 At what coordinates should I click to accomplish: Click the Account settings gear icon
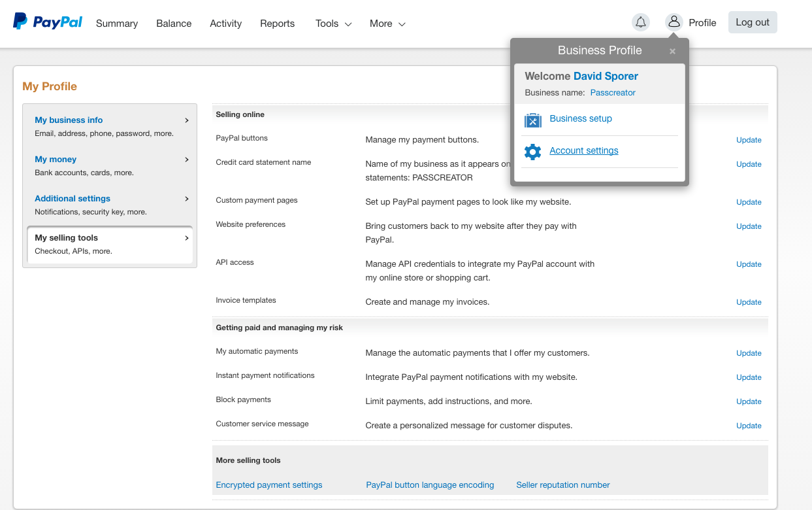coord(533,152)
